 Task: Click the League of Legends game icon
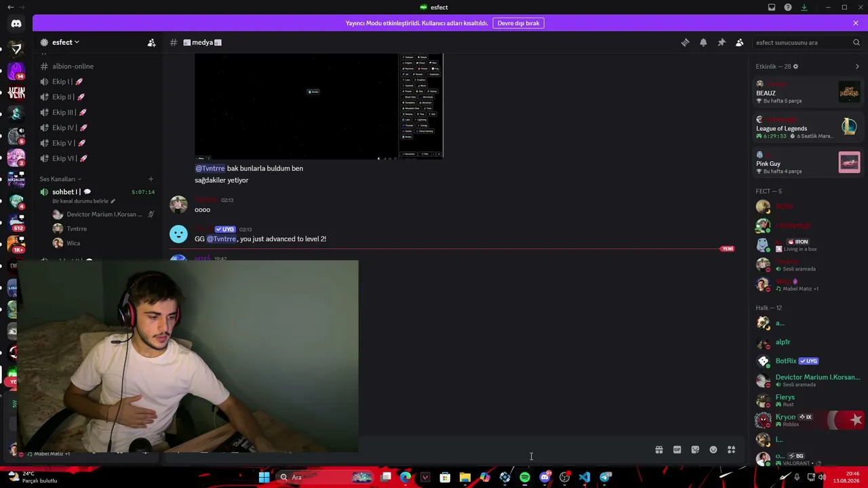tap(849, 127)
